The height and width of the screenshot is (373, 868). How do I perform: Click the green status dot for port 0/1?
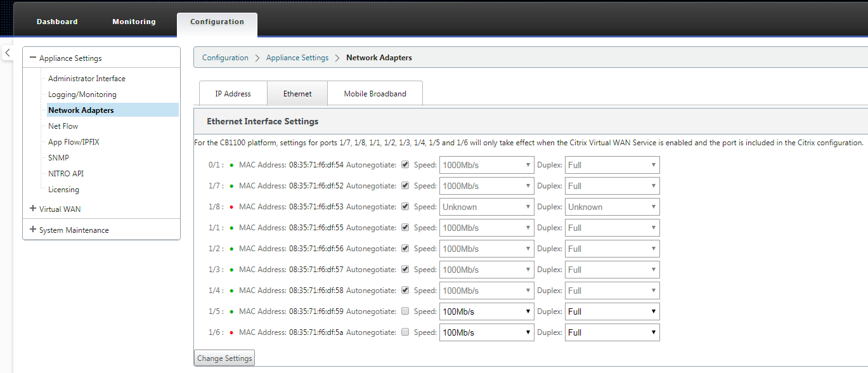pos(231,166)
